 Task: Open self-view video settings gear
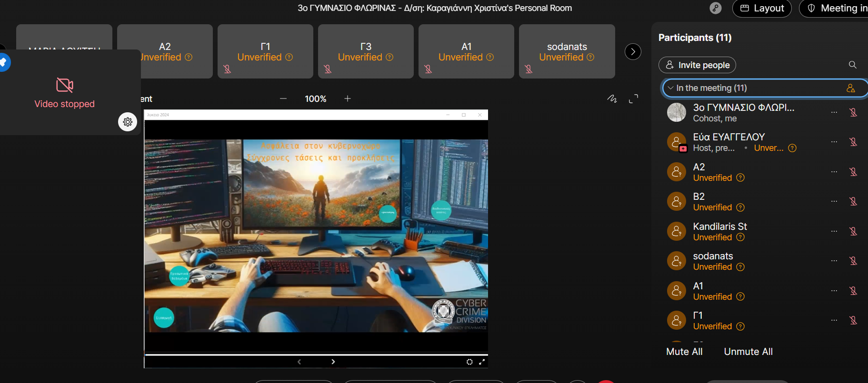click(x=128, y=122)
